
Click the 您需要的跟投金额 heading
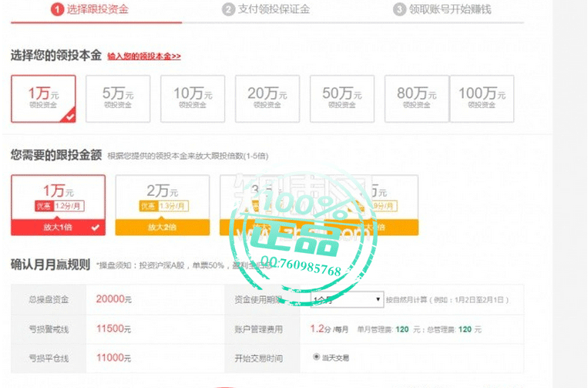(x=56, y=154)
